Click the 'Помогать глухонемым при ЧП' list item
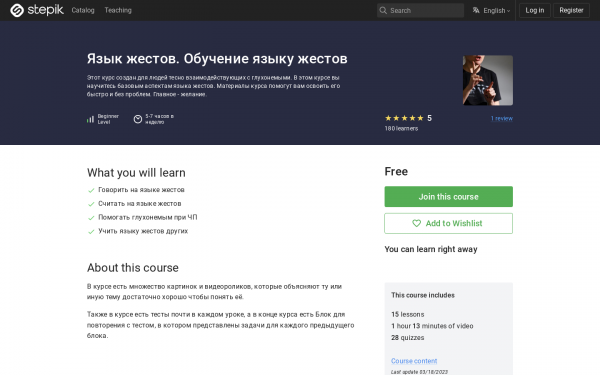The image size is (600, 375). [148, 217]
